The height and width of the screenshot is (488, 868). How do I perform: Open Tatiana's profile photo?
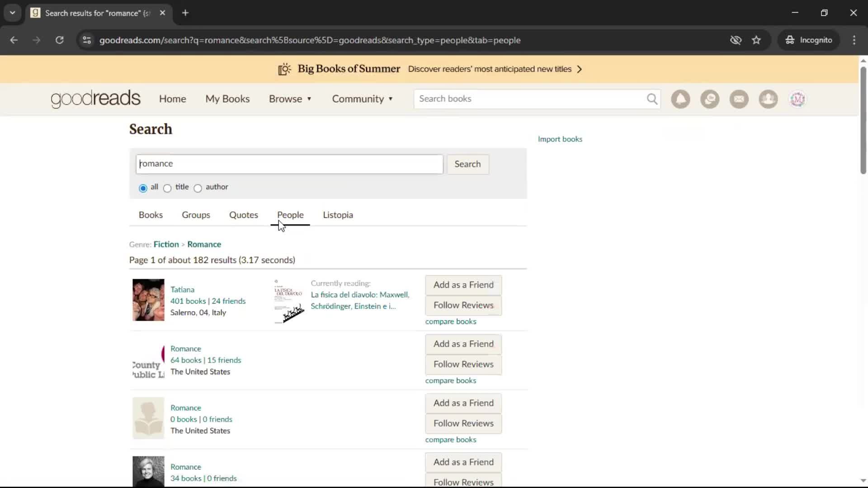click(148, 300)
